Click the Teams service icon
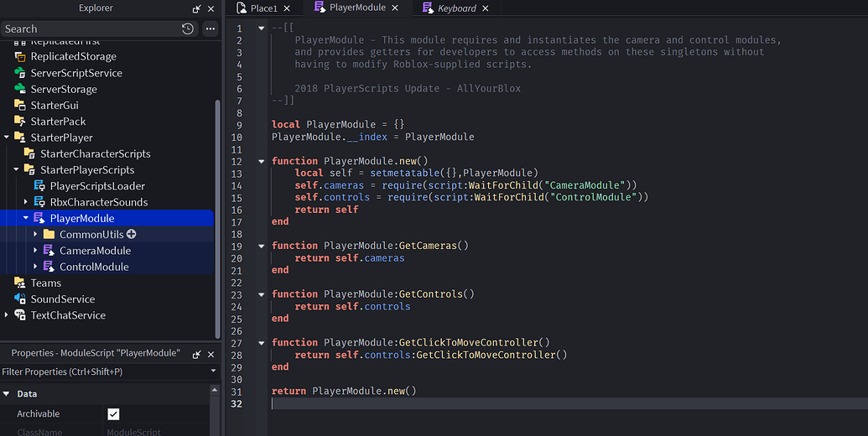Screen dimensions: 868x436 click(20, 283)
